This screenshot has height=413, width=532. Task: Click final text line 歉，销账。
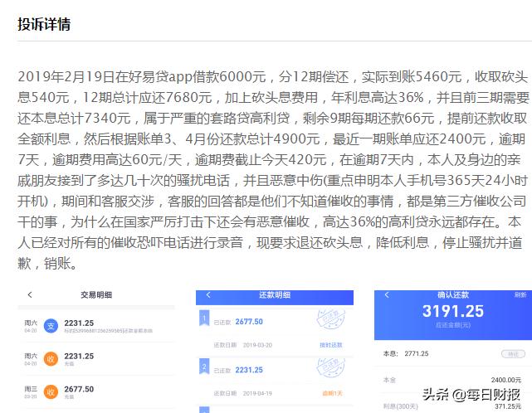click(47, 263)
